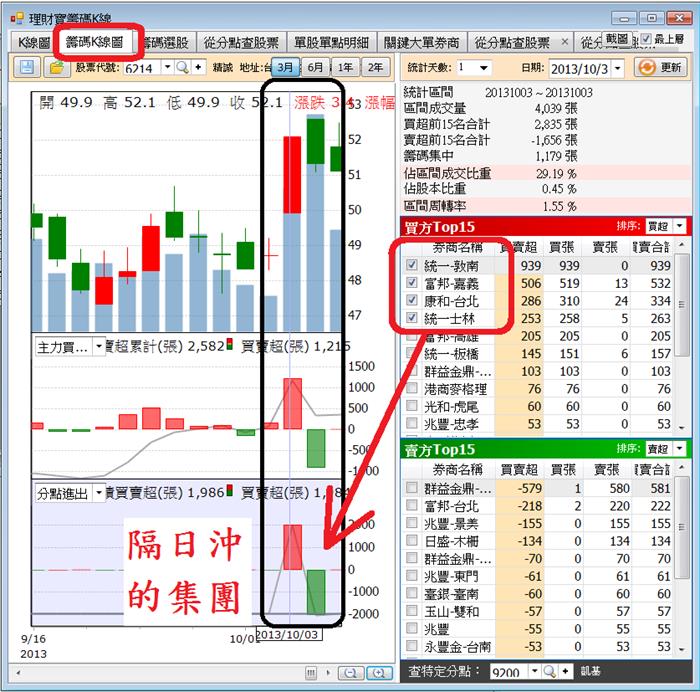Viewport: 700px width, 692px height.
Task: Sort buyers by 買張 column header
Action: point(561,247)
